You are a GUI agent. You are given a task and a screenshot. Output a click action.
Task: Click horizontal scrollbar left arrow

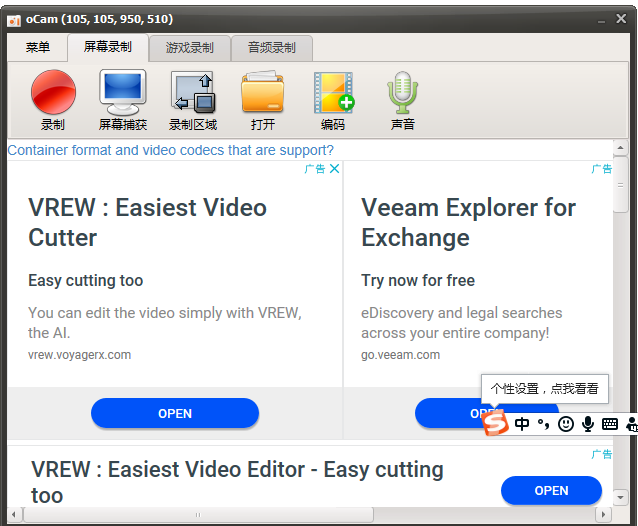pyautogui.click(x=14, y=515)
